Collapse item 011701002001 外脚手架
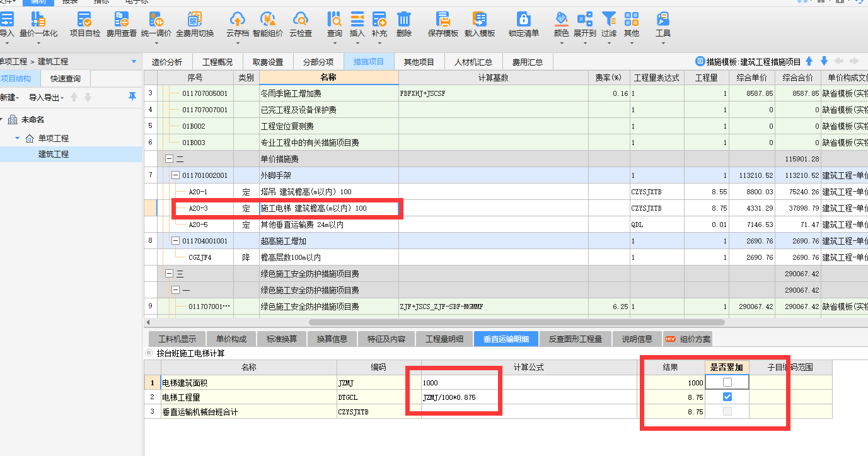 [176, 175]
